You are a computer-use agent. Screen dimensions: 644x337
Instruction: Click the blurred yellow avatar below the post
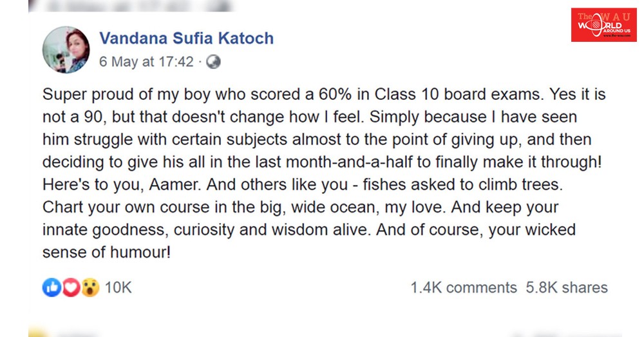(x=37, y=333)
